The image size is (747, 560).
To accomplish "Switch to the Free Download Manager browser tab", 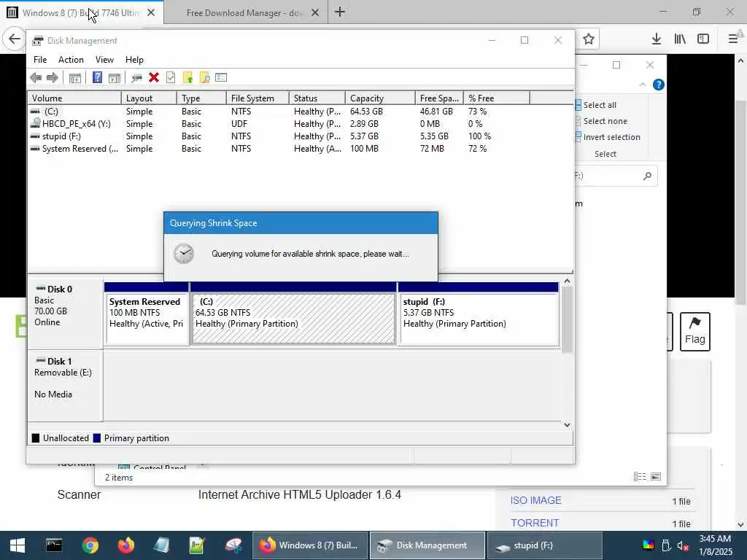I will click(x=244, y=13).
